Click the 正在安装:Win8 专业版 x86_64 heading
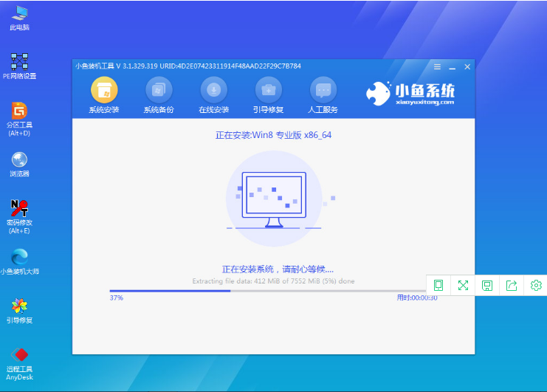The width and height of the screenshot is (547, 392). (273, 135)
